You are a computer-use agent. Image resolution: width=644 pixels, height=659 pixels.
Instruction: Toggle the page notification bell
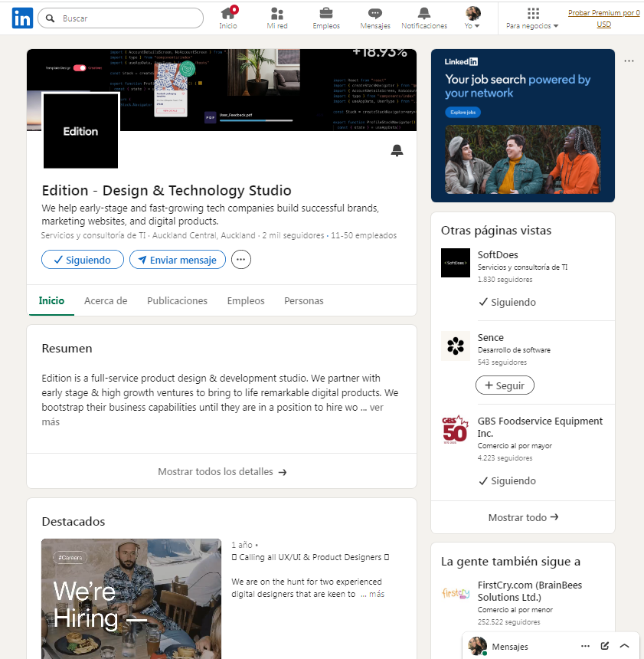tap(397, 150)
